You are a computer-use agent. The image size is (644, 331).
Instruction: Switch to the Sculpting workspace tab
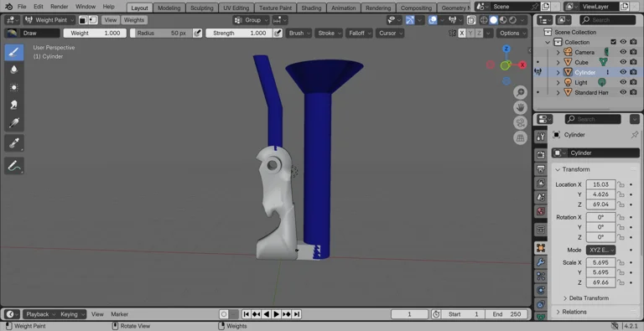[201, 8]
